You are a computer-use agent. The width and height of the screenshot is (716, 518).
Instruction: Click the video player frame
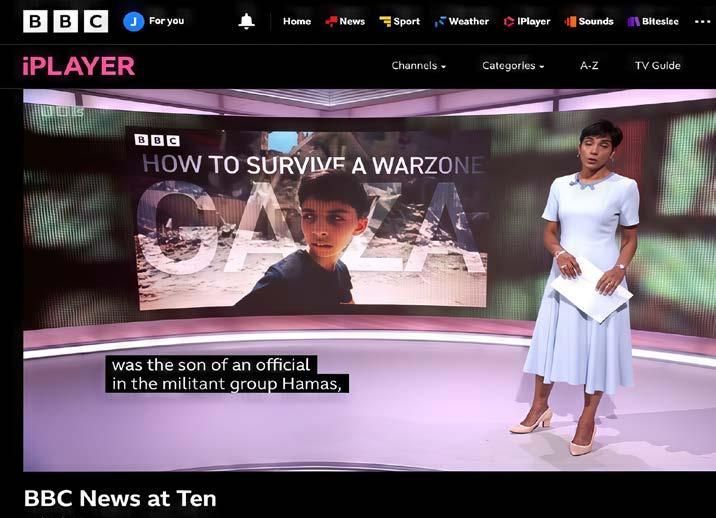pos(369,280)
